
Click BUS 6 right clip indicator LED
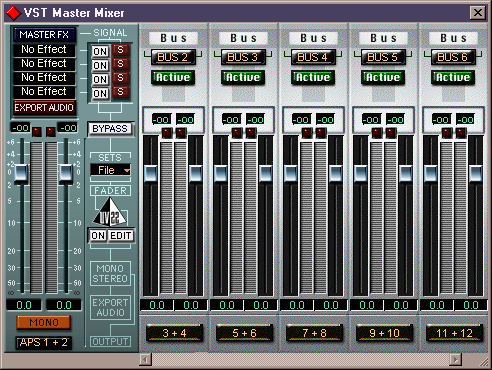(x=461, y=133)
